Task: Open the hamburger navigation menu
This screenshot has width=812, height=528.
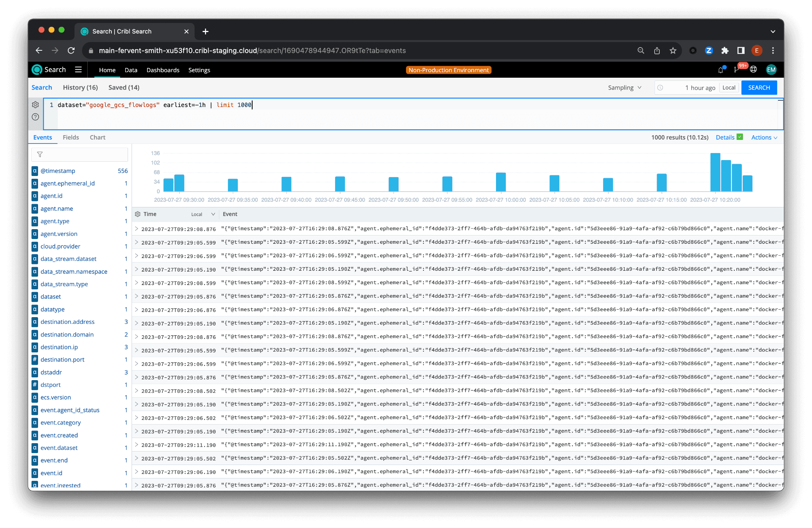Action: pyautogui.click(x=79, y=70)
